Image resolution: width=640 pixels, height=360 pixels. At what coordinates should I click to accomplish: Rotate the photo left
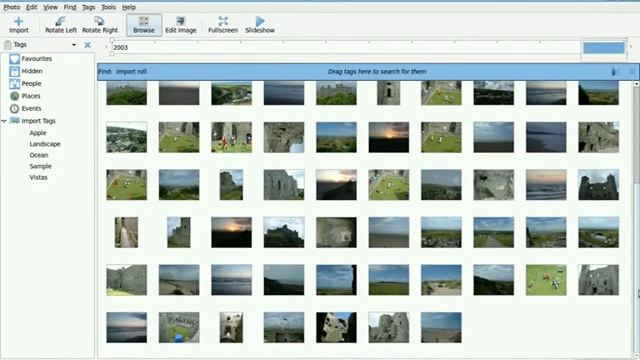click(61, 25)
